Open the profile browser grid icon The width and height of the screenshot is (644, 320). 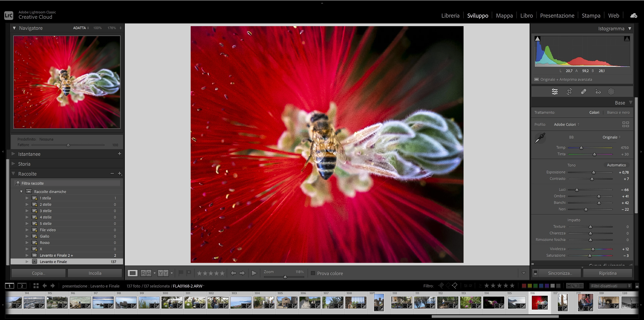(x=626, y=124)
